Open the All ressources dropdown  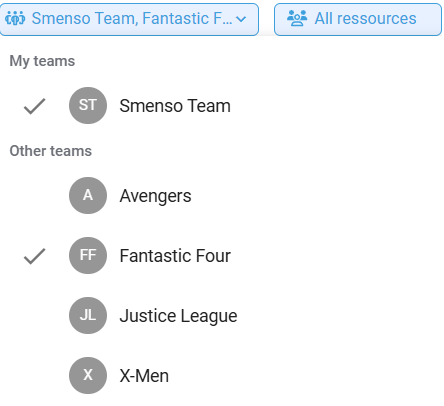(358, 19)
